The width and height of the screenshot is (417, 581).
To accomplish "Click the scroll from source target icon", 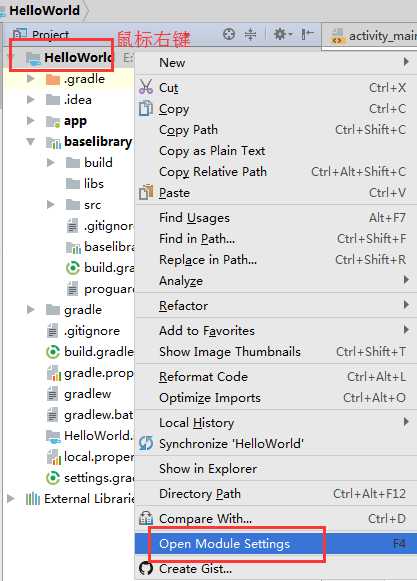I will pyautogui.click(x=229, y=34).
